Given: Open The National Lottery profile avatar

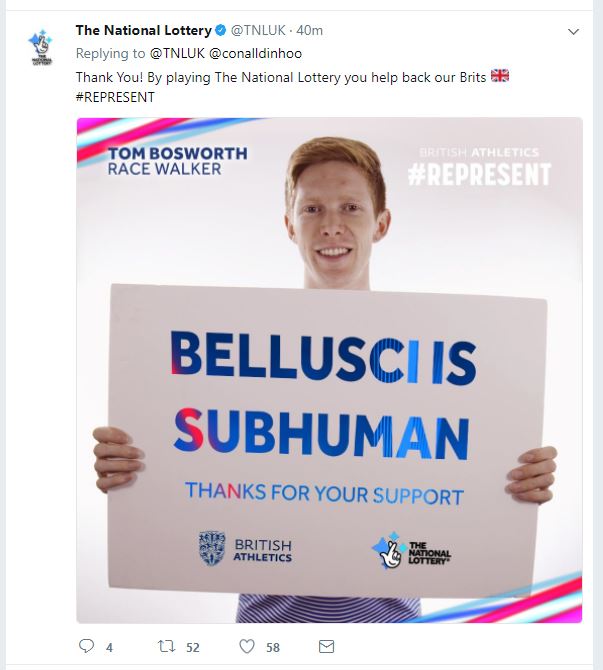Looking at the screenshot, I should click(41, 47).
